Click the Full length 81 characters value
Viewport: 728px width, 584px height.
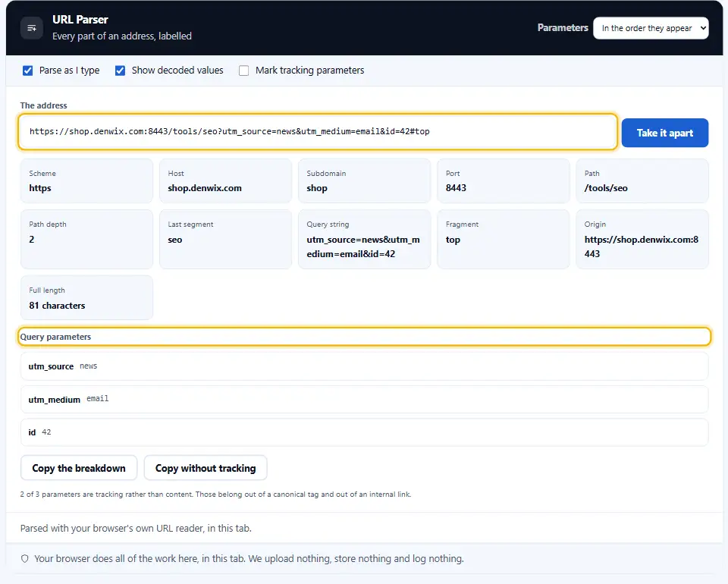click(57, 306)
